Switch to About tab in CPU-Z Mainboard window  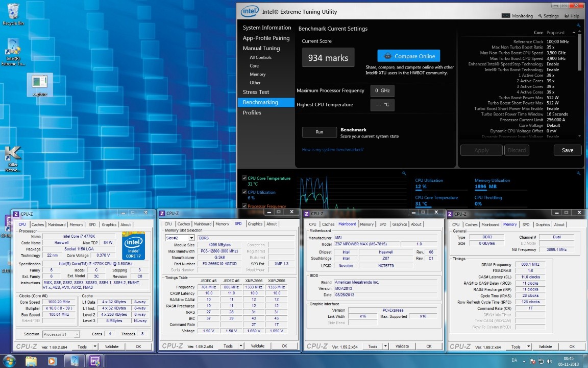coord(416,224)
